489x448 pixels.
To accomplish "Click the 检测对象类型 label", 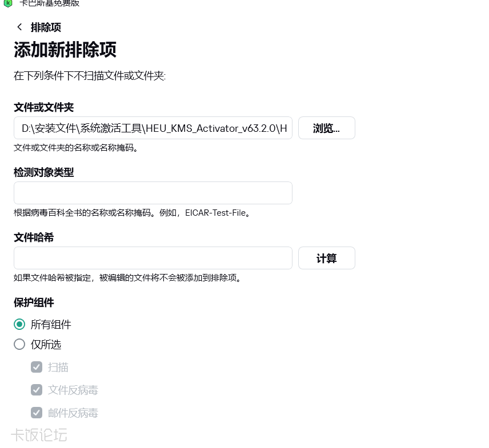I will [x=43, y=172].
